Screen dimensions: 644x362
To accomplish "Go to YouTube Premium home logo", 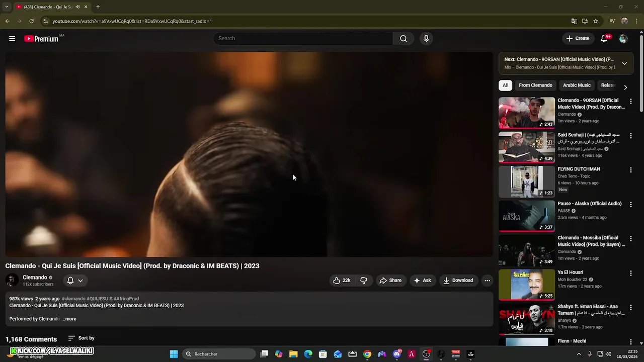I will [x=41, y=39].
